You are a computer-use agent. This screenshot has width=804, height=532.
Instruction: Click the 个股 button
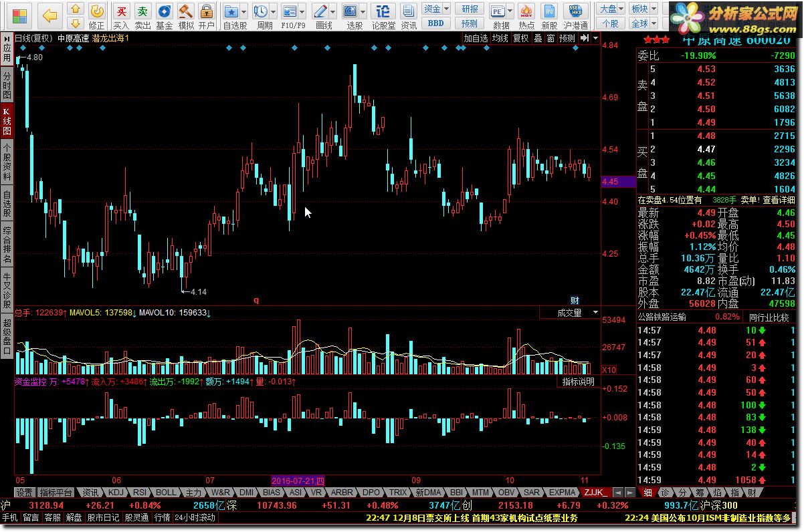coord(610,23)
